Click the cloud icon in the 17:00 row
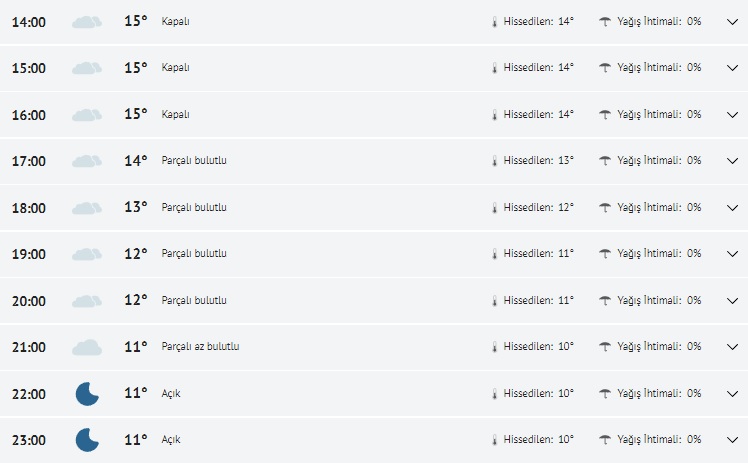This screenshot has width=748, height=463. coord(87,161)
